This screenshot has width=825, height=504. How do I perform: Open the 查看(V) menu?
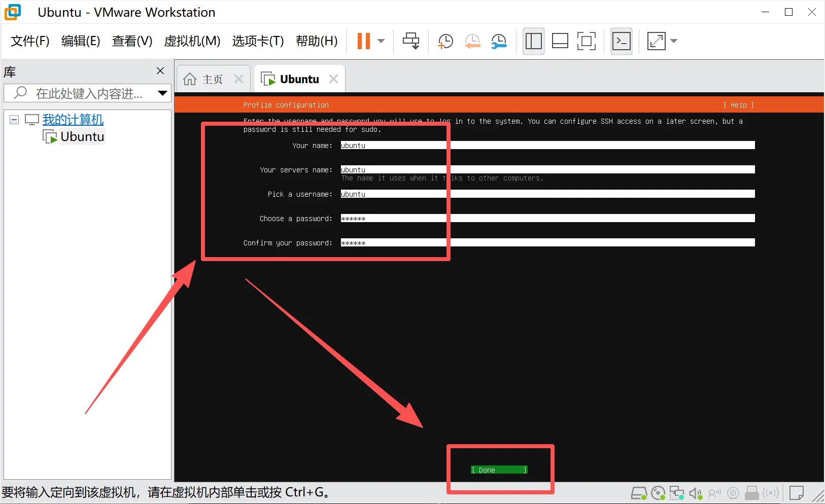(132, 41)
